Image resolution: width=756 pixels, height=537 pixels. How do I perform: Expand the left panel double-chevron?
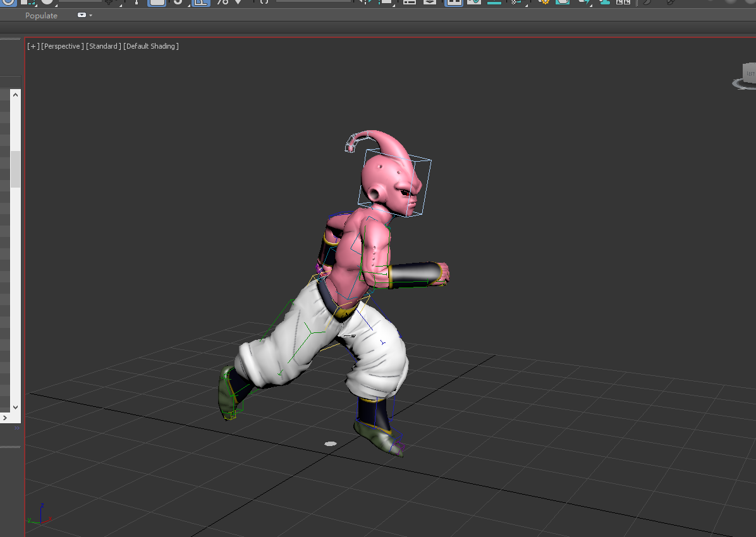click(x=17, y=428)
